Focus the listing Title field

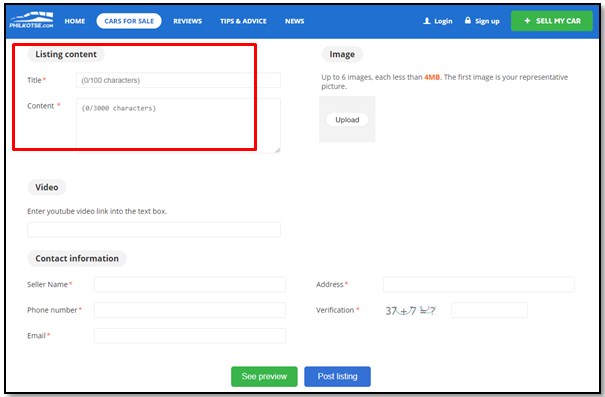pos(178,80)
